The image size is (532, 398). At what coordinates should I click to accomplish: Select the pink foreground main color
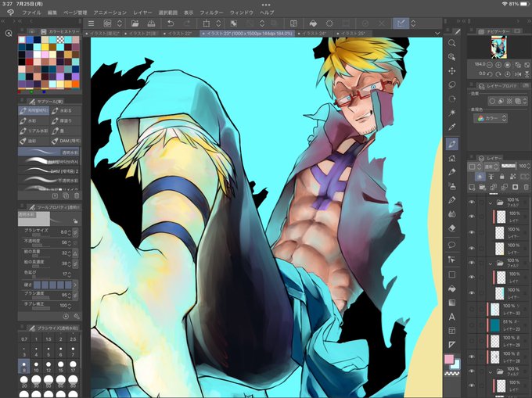point(449,360)
